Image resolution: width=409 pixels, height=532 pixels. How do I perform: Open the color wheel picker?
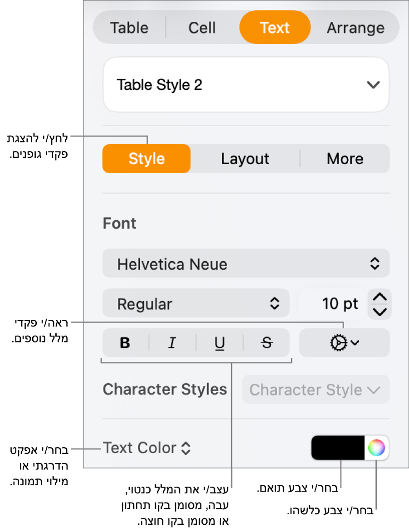376,448
